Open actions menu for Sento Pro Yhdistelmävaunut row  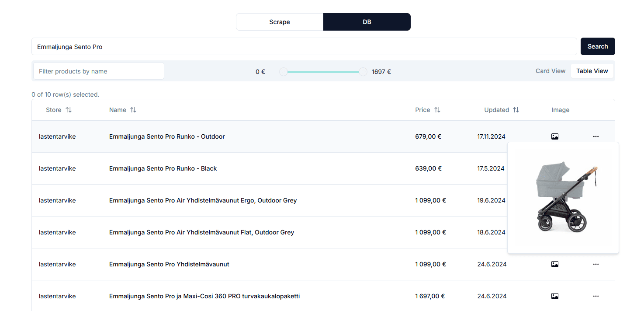(596, 264)
